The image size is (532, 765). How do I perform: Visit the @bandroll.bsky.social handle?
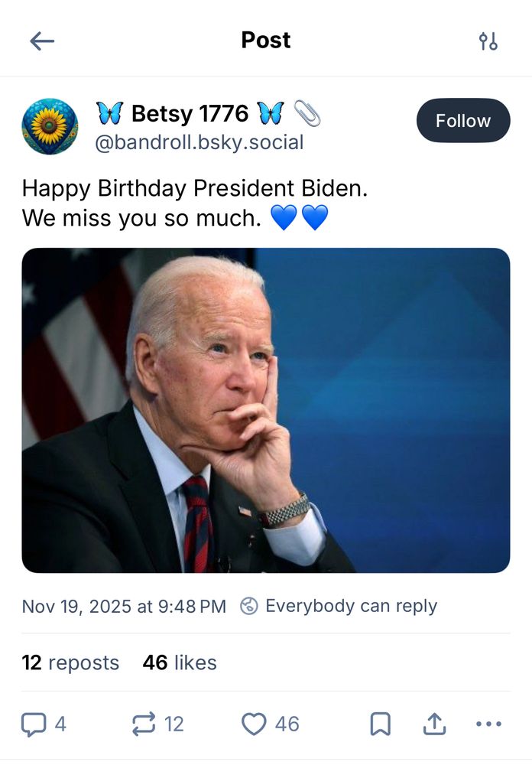click(x=199, y=142)
